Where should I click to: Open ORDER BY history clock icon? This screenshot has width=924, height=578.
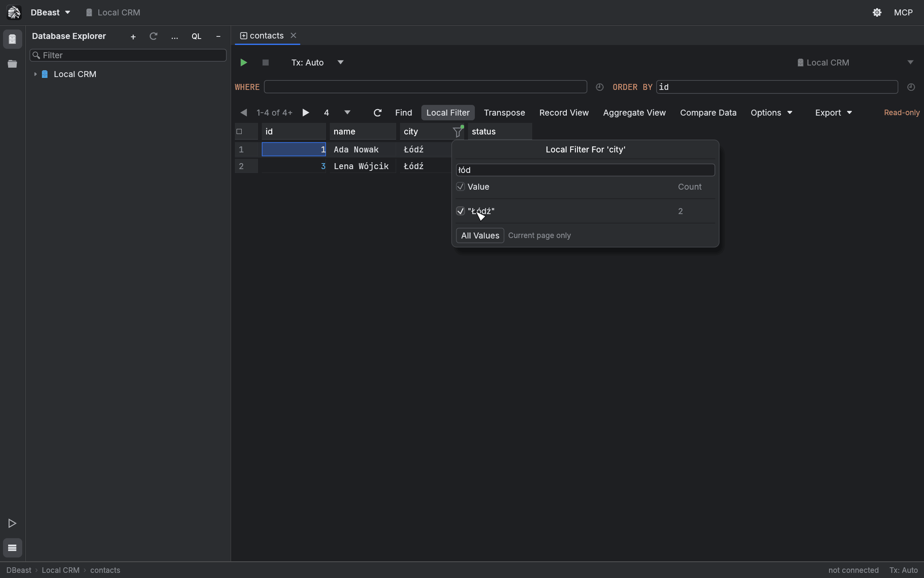click(x=911, y=87)
